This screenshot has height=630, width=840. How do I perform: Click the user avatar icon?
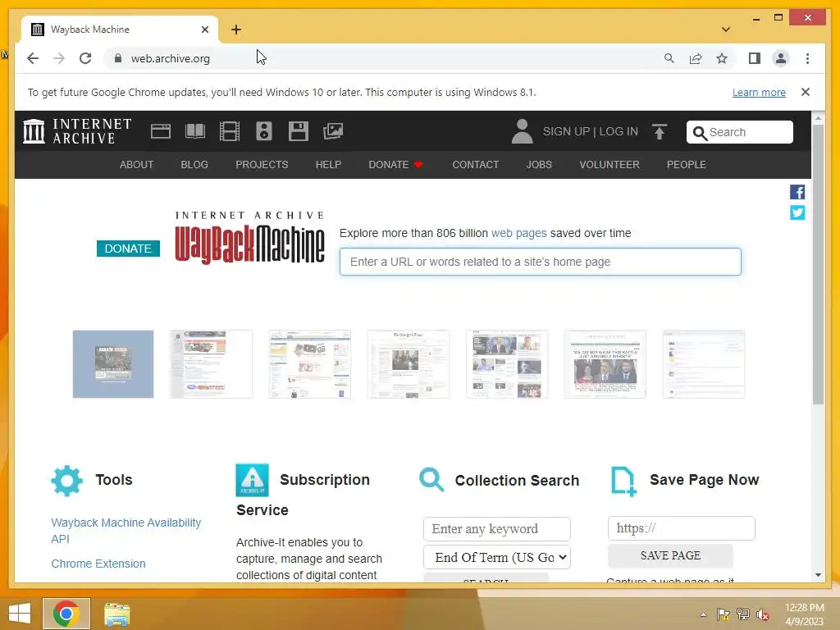(522, 131)
